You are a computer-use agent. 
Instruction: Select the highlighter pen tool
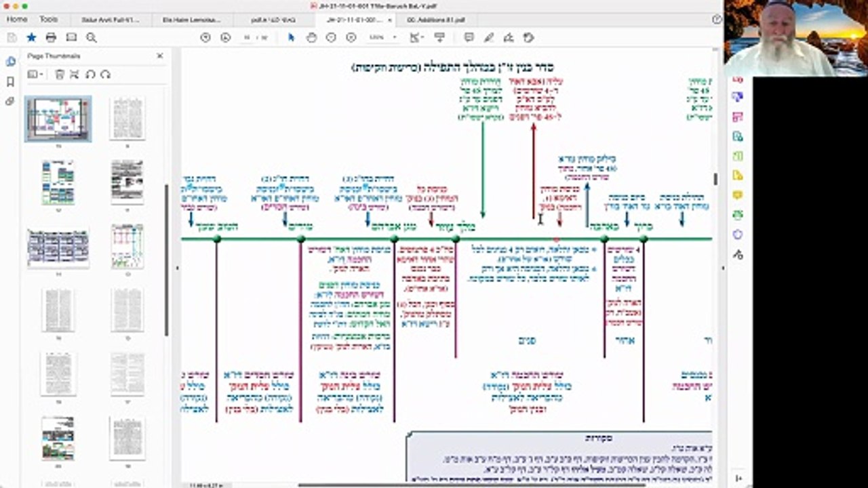point(489,37)
